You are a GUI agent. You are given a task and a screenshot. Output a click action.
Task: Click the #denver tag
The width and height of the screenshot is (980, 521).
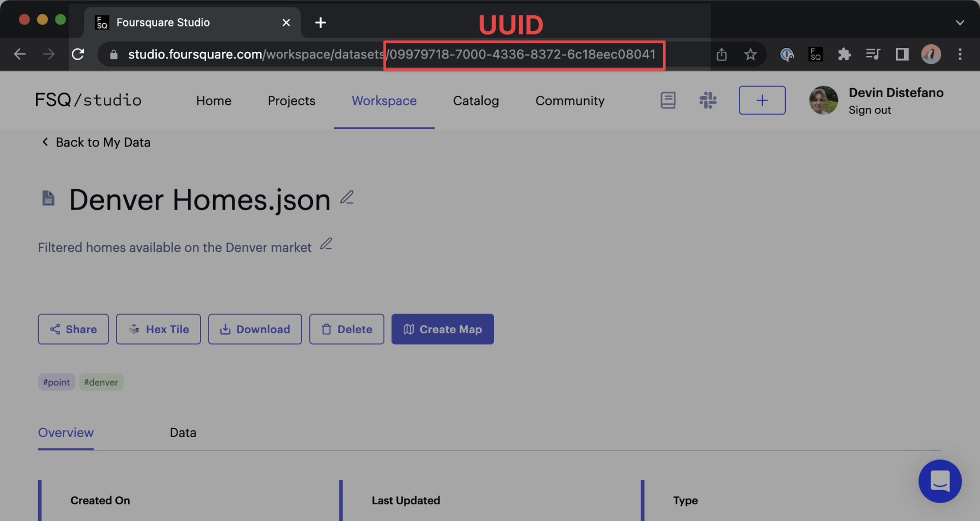[x=101, y=382]
